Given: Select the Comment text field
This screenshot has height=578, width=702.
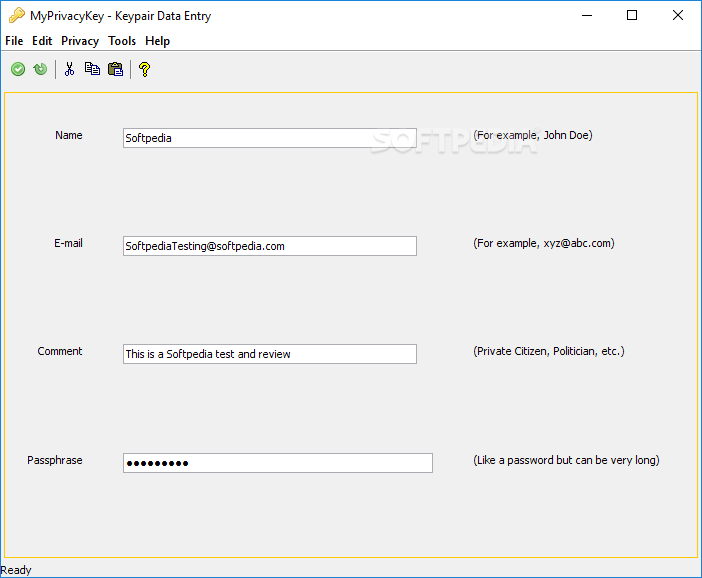Looking at the screenshot, I should point(270,354).
